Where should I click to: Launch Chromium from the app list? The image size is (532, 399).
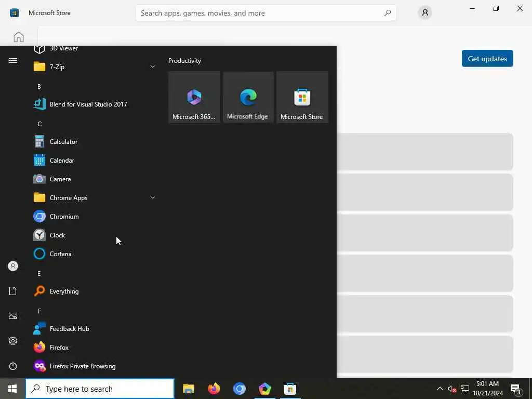(x=95, y=216)
